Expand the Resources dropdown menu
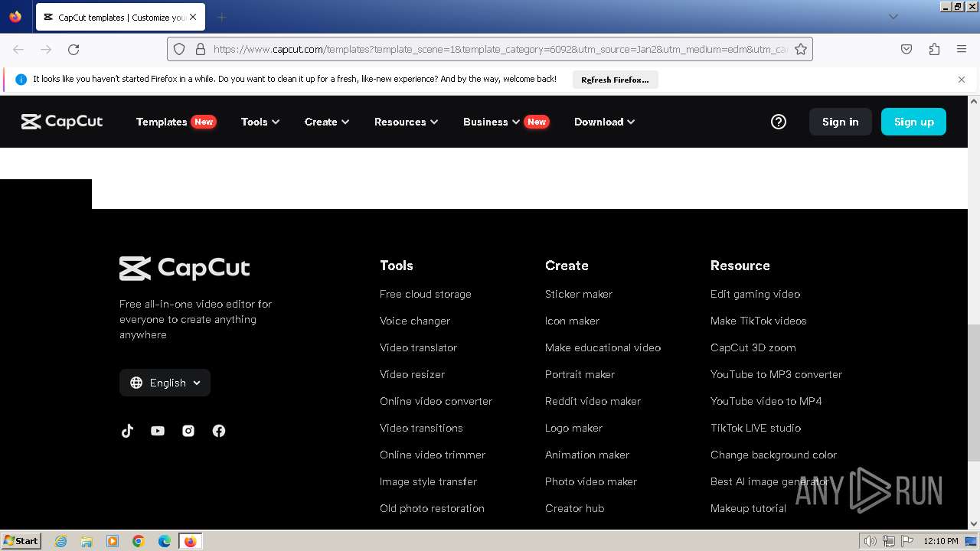Screen dimensions: 980x551 (406, 122)
